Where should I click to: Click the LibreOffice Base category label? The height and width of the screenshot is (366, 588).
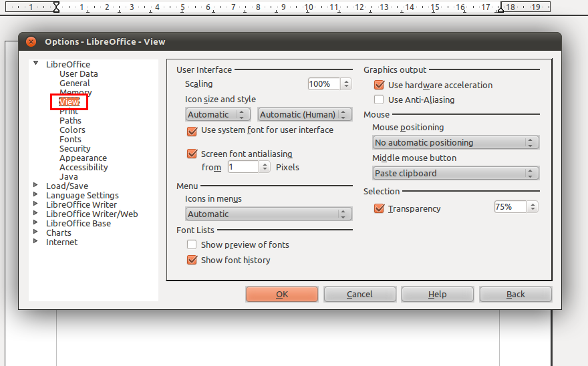click(78, 224)
